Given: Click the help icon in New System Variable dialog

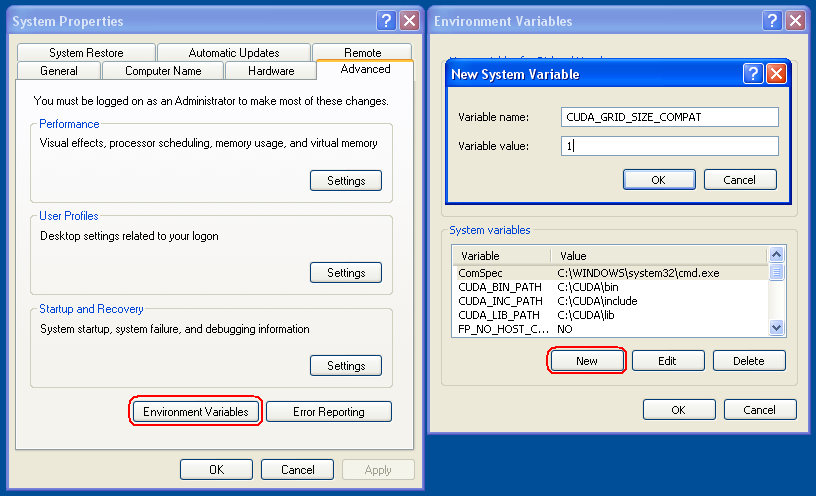Looking at the screenshot, I should (754, 74).
